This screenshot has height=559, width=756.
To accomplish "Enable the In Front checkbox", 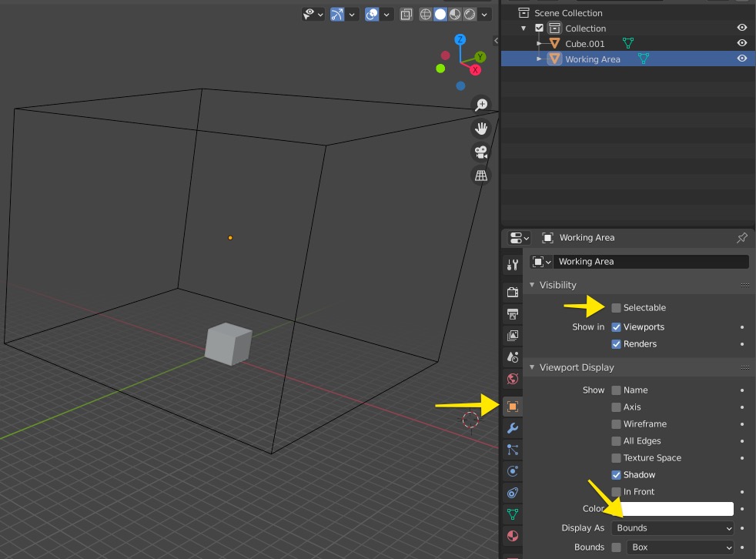I will tap(616, 491).
